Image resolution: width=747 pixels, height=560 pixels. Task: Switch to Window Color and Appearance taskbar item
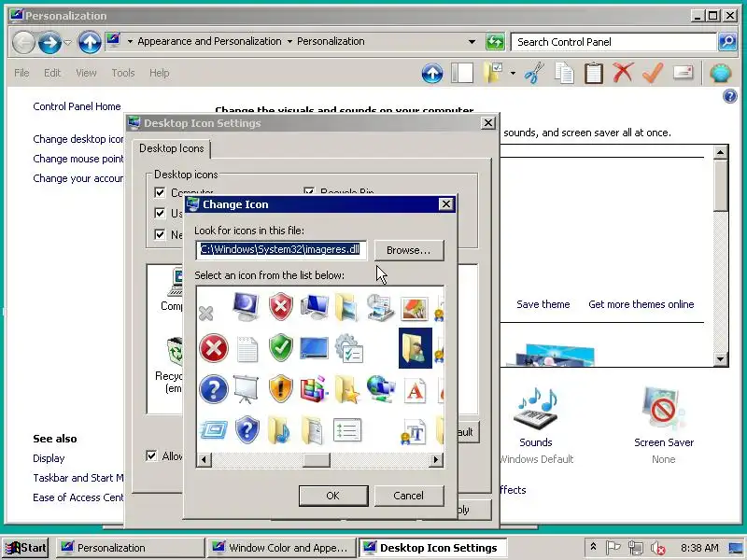click(x=282, y=548)
